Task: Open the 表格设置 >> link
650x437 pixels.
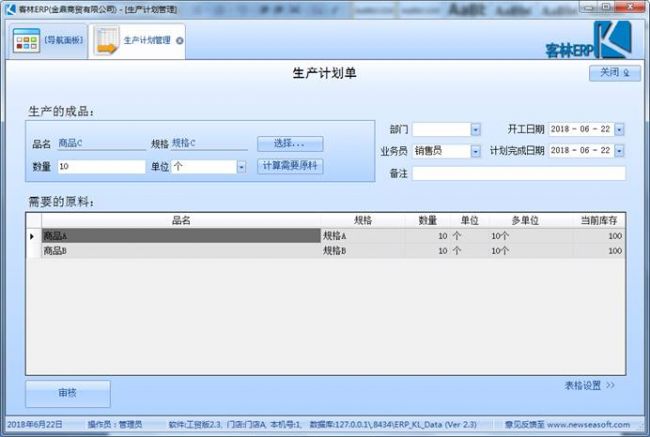Action: [589, 384]
